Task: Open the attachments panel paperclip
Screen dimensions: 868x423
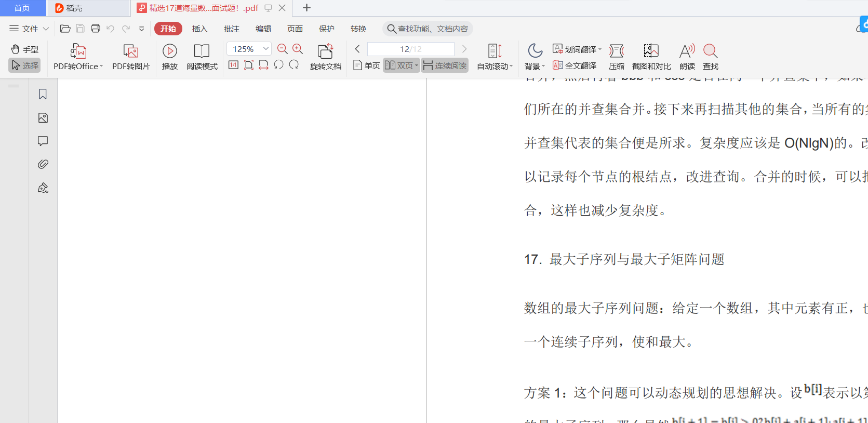Action: [x=43, y=164]
